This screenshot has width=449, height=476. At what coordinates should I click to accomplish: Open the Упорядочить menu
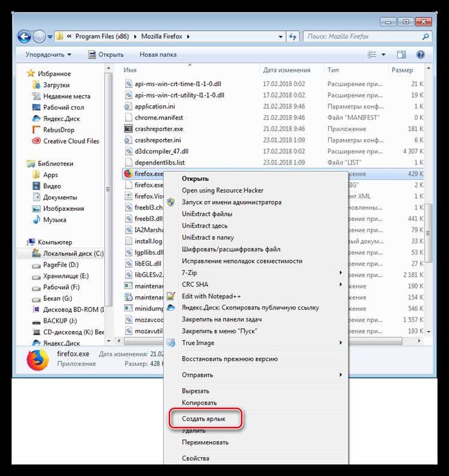(x=48, y=54)
